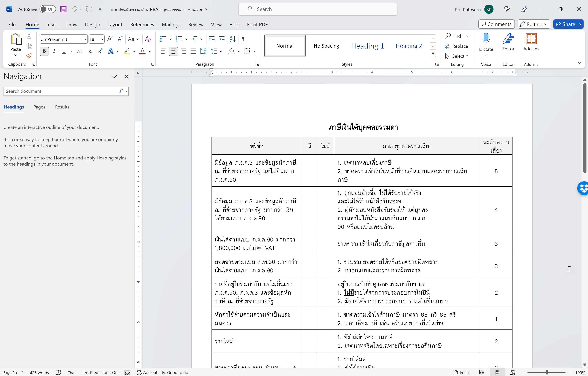Justify paragraph text

tap(193, 51)
